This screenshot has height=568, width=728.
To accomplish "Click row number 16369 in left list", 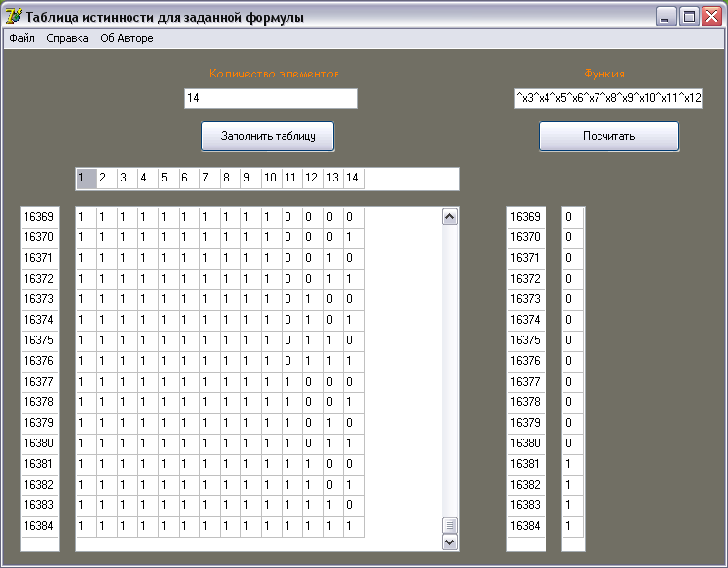I will [x=39, y=217].
